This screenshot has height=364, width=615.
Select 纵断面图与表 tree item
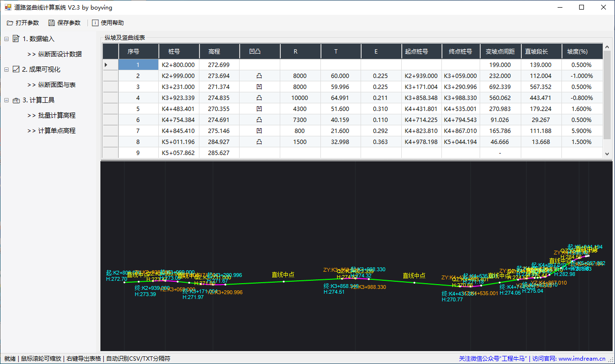point(57,85)
